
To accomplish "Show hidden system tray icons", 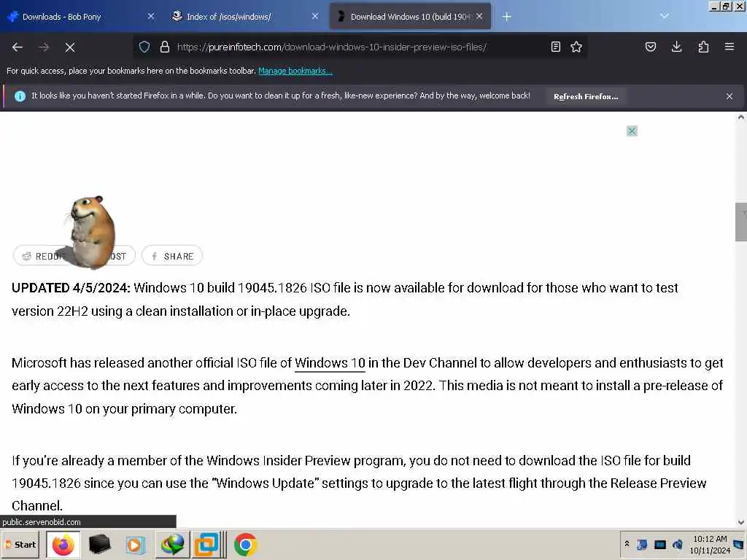I will pos(627,544).
